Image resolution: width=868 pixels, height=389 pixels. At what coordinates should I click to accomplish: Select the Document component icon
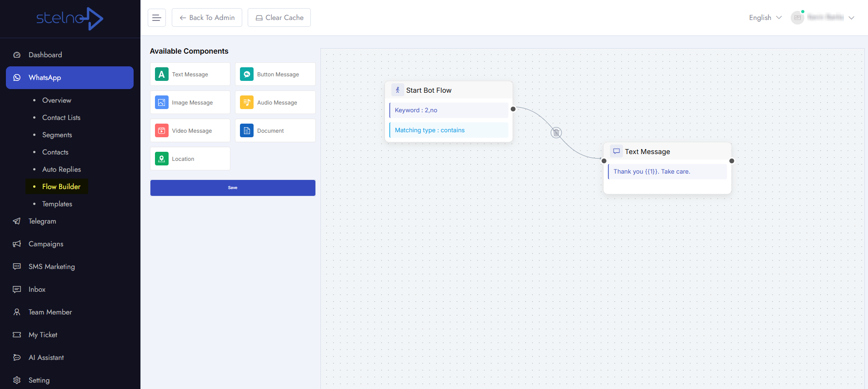pyautogui.click(x=246, y=130)
